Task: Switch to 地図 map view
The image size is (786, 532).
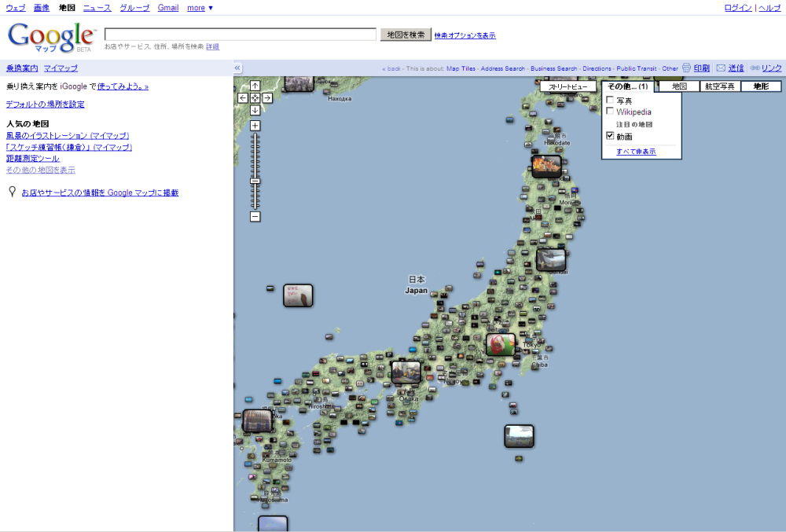Action: point(679,86)
